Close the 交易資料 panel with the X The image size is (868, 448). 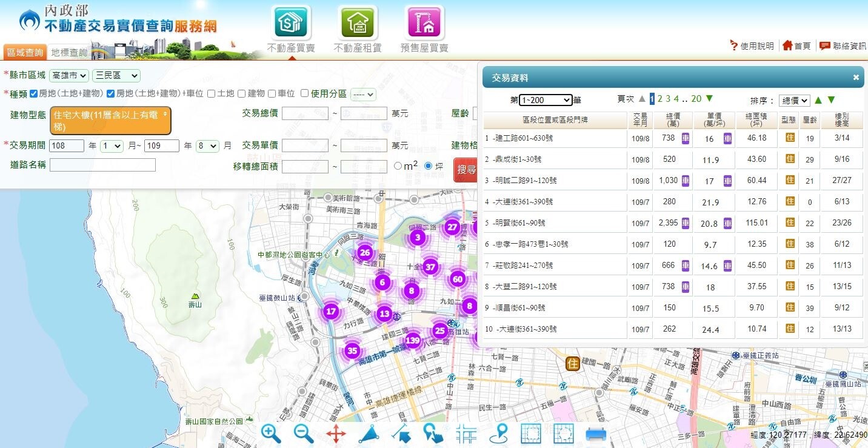coord(856,78)
